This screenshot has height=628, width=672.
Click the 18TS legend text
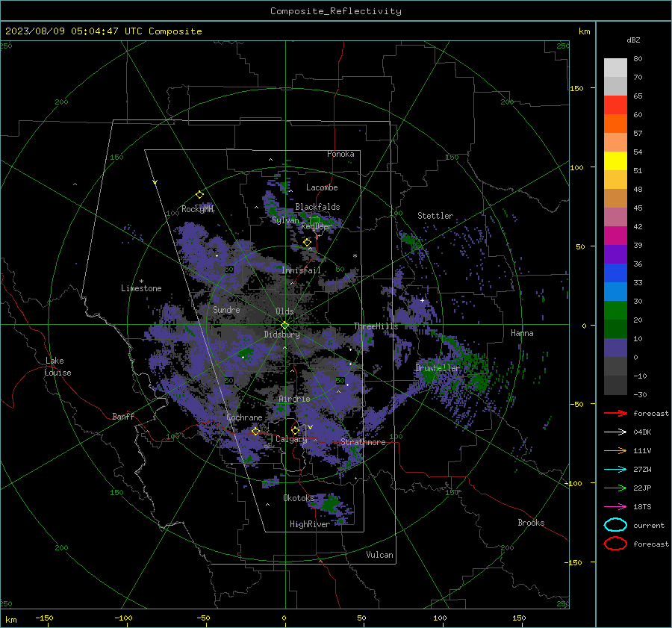[x=642, y=506]
